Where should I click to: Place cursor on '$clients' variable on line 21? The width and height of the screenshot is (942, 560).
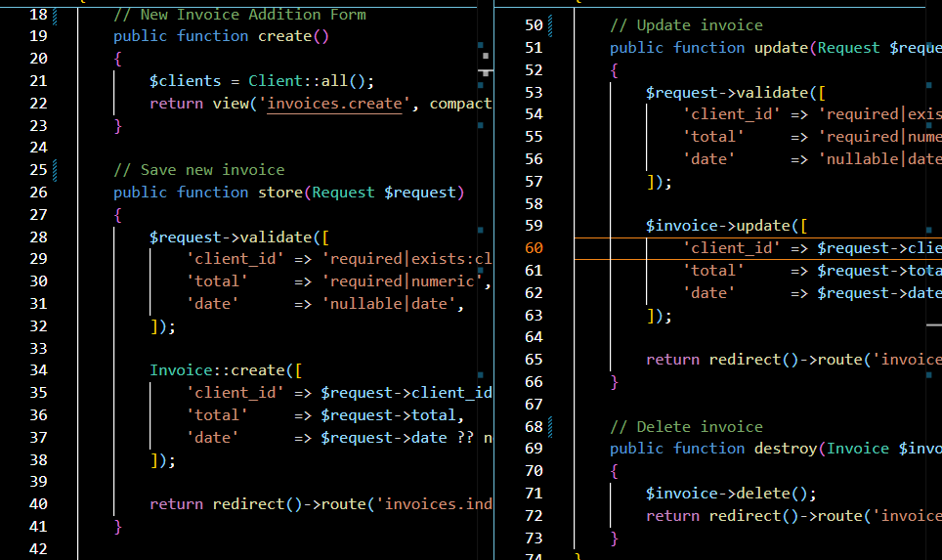[185, 81]
